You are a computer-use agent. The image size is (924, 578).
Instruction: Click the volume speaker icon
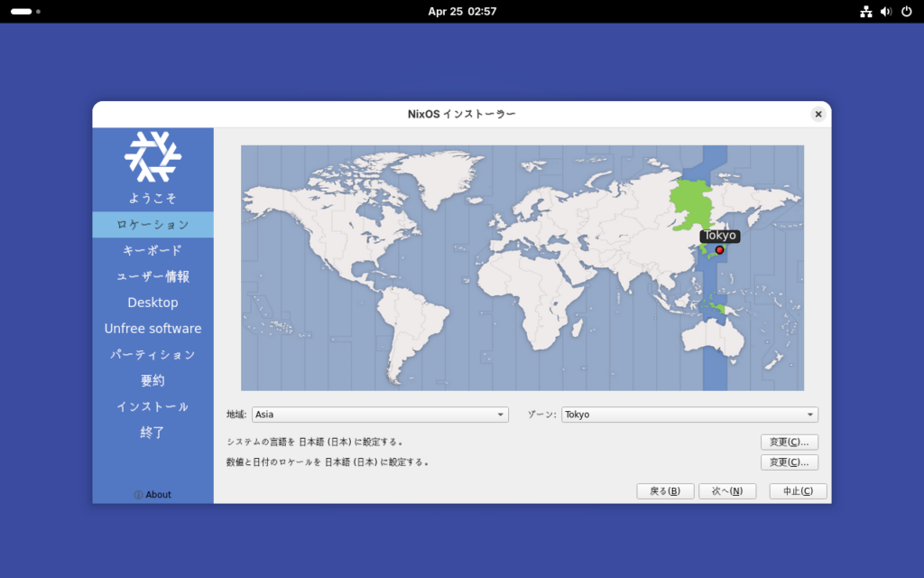(x=885, y=12)
